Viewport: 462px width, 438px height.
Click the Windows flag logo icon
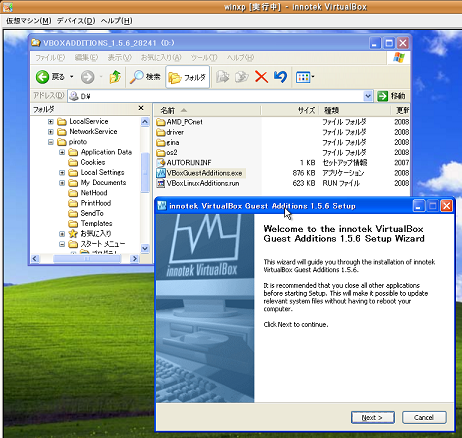[399, 57]
